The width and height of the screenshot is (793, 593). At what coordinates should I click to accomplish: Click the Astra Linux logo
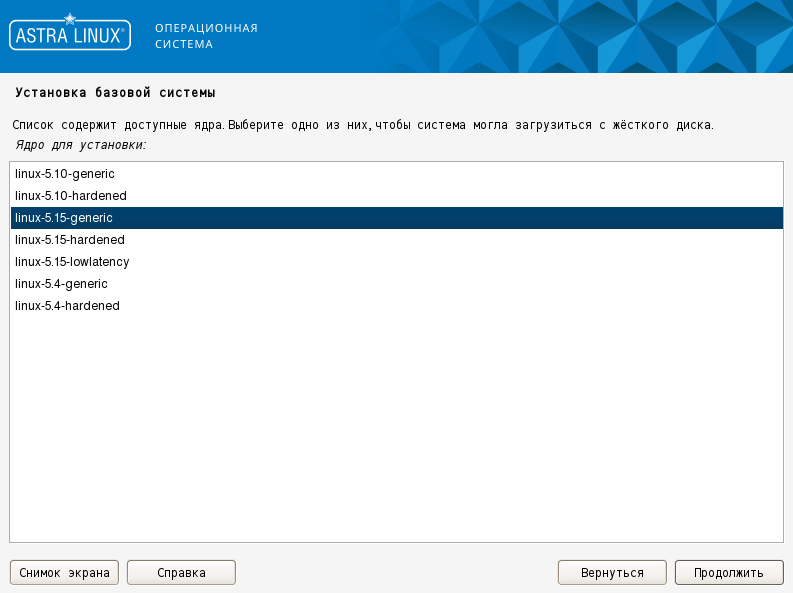(x=70, y=33)
